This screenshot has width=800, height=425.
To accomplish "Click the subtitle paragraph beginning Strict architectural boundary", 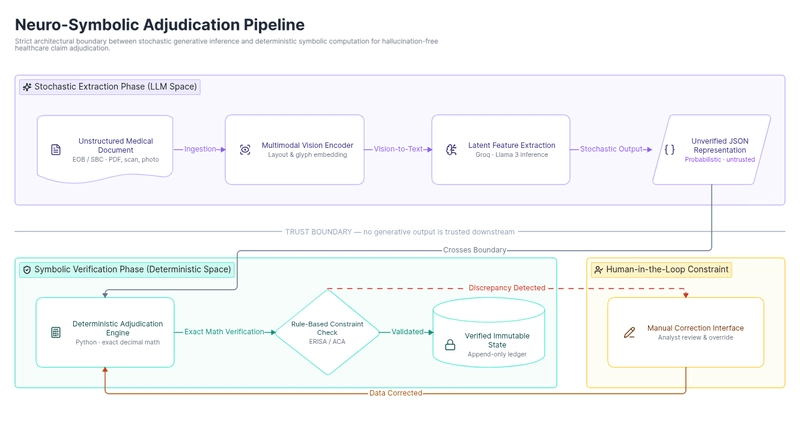I will coord(227,44).
